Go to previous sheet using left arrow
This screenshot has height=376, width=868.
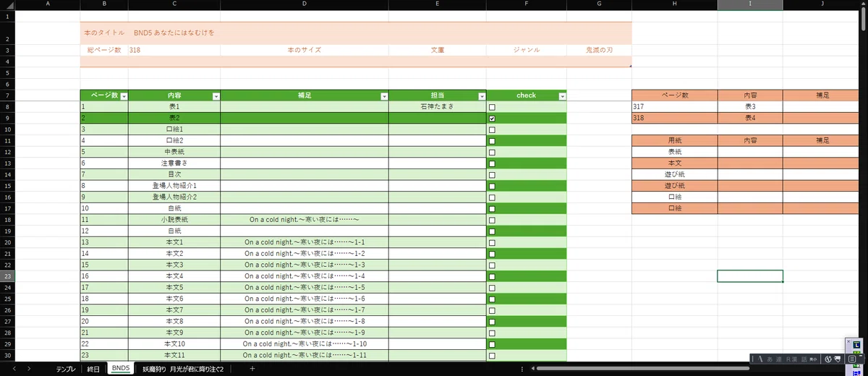14,369
